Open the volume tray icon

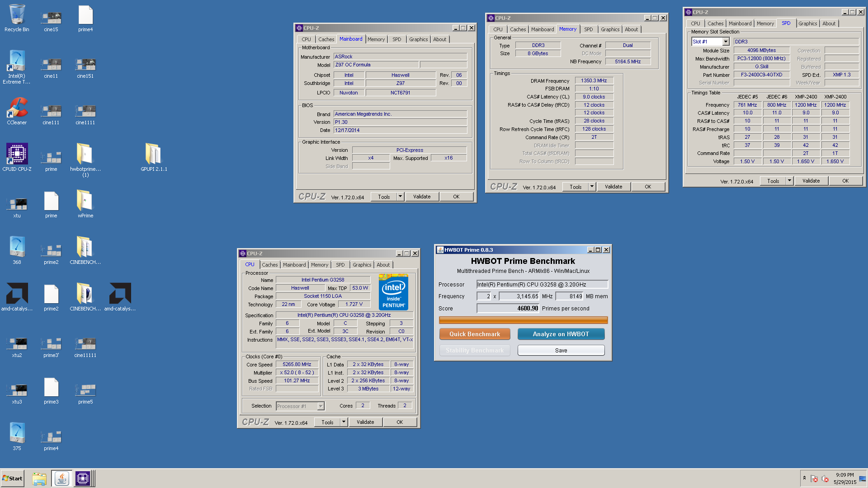pyautogui.click(x=825, y=479)
